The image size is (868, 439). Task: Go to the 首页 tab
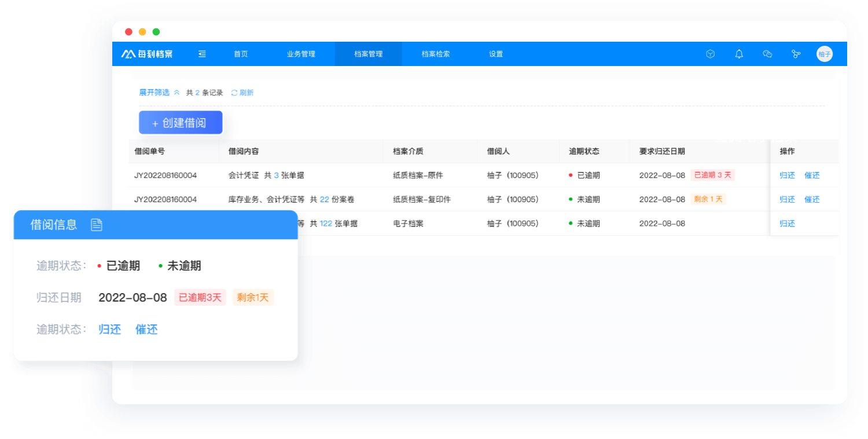coord(241,54)
